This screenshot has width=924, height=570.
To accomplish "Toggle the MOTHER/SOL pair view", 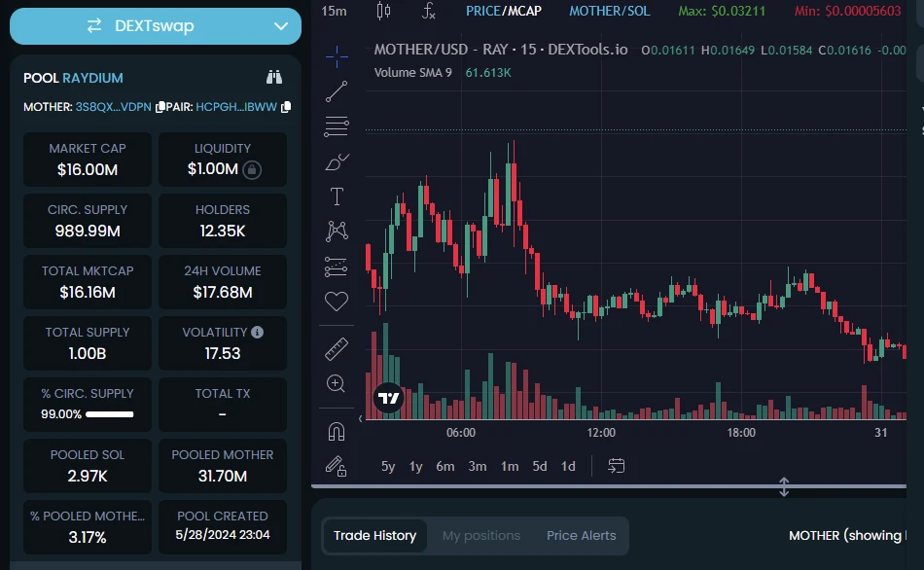I will pyautogui.click(x=609, y=11).
